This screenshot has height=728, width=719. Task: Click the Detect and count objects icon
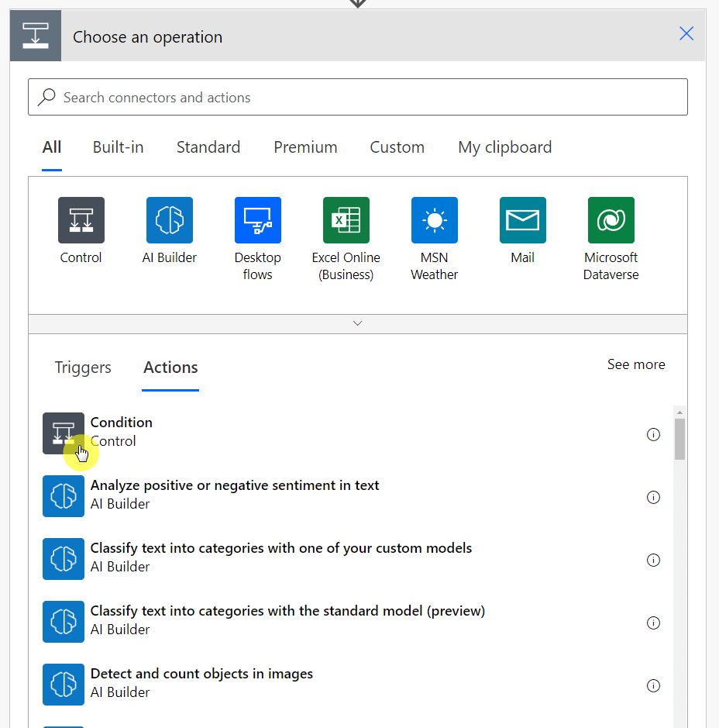click(x=64, y=685)
